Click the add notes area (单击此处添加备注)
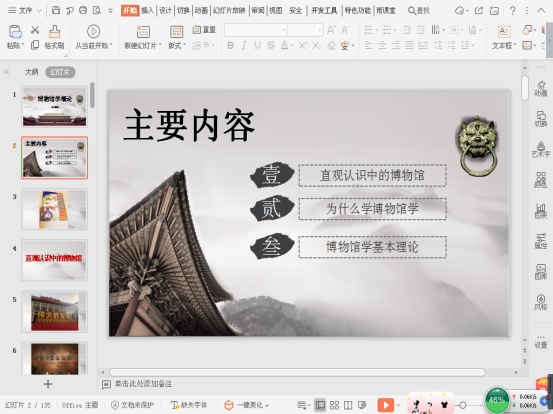 (143, 384)
